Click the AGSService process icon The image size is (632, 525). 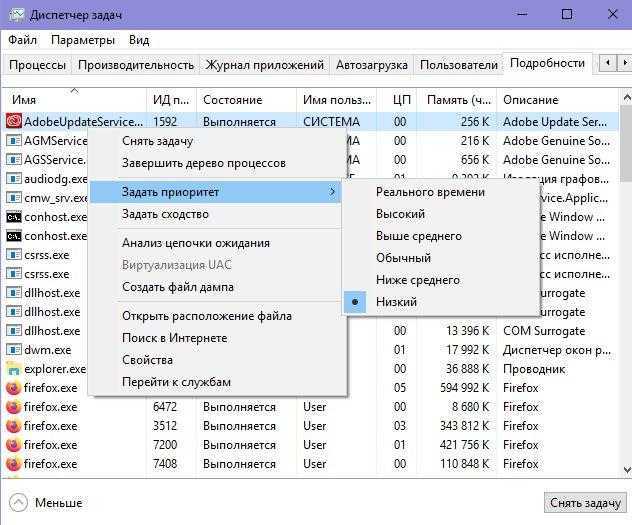point(13,160)
